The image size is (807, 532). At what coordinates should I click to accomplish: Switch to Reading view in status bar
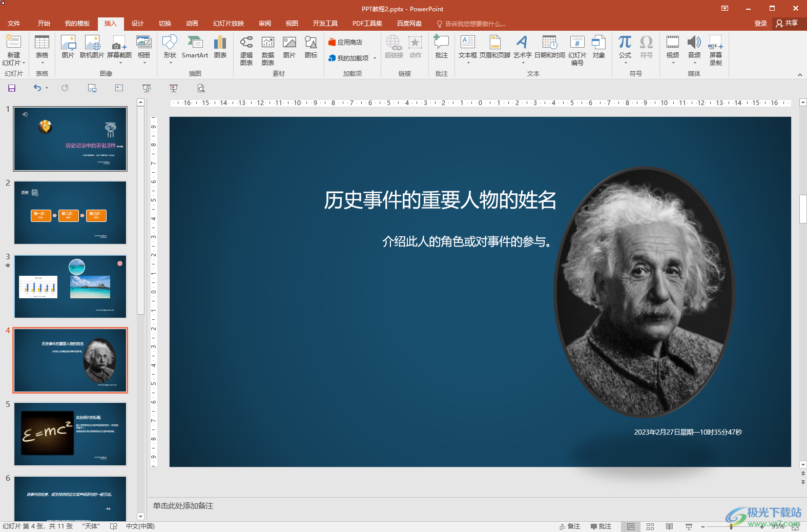coord(669,526)
